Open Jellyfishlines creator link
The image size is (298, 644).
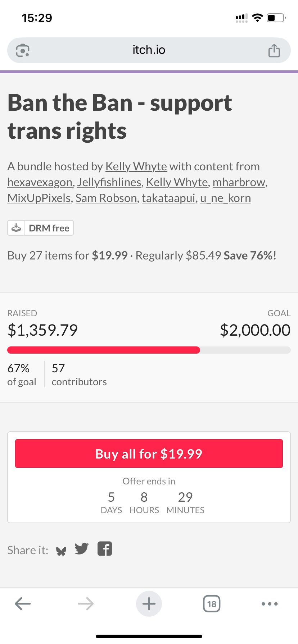(109, 182)
